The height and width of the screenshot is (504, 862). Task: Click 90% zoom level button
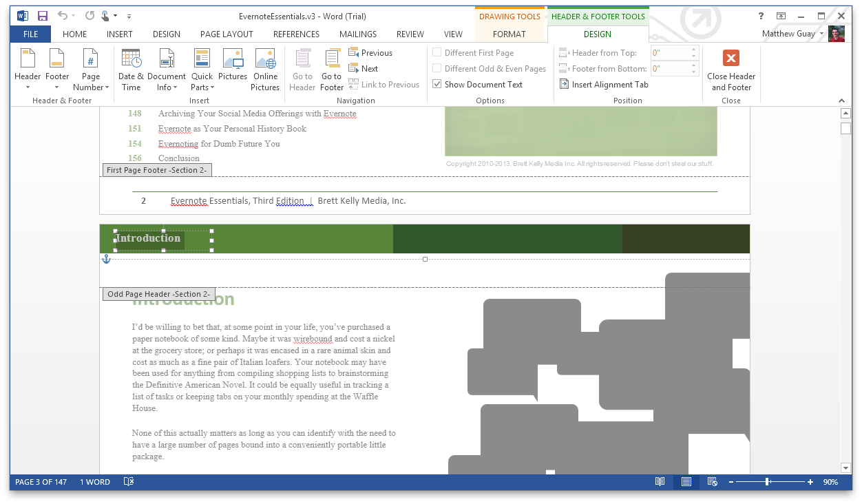830,482
